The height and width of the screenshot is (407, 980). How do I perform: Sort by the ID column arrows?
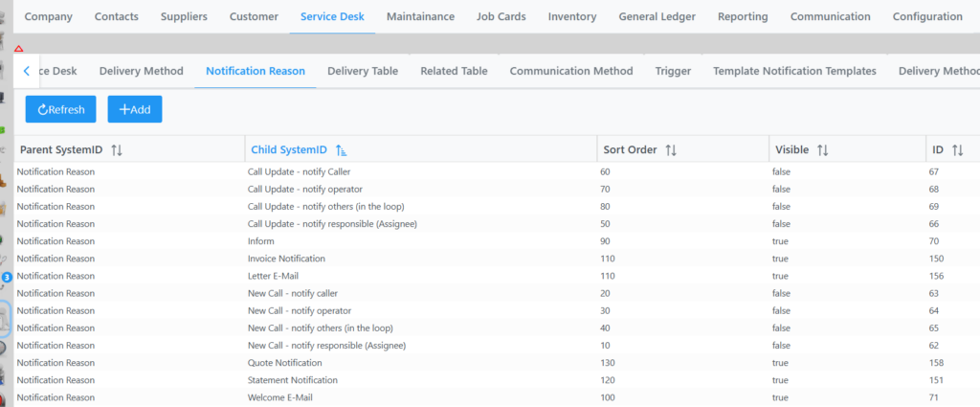pyautogui.click(x=957, y=150)
